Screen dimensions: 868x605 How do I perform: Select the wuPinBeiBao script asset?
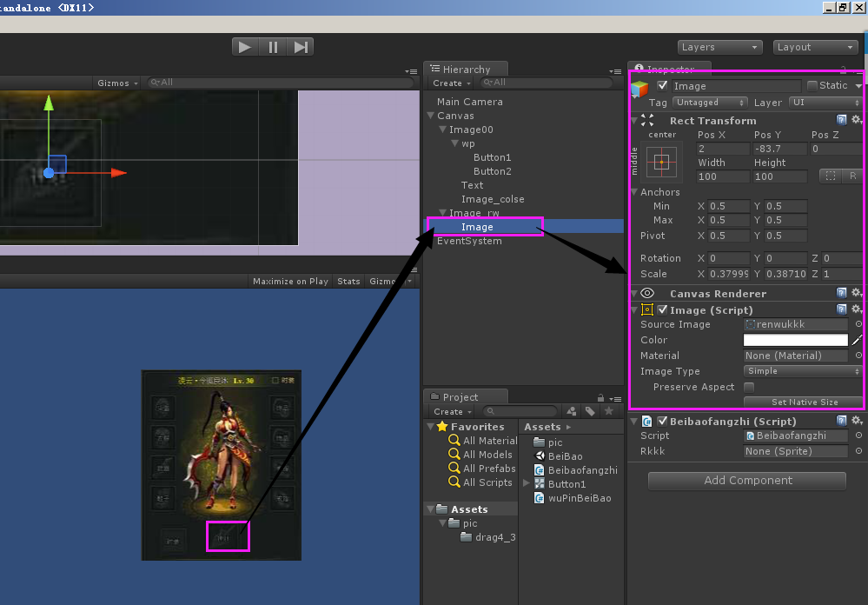pyautogui.click(x=573, y=498)
